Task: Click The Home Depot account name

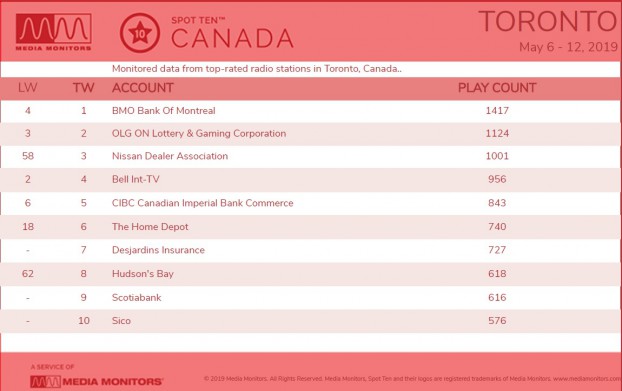Action: click(150, 226)
